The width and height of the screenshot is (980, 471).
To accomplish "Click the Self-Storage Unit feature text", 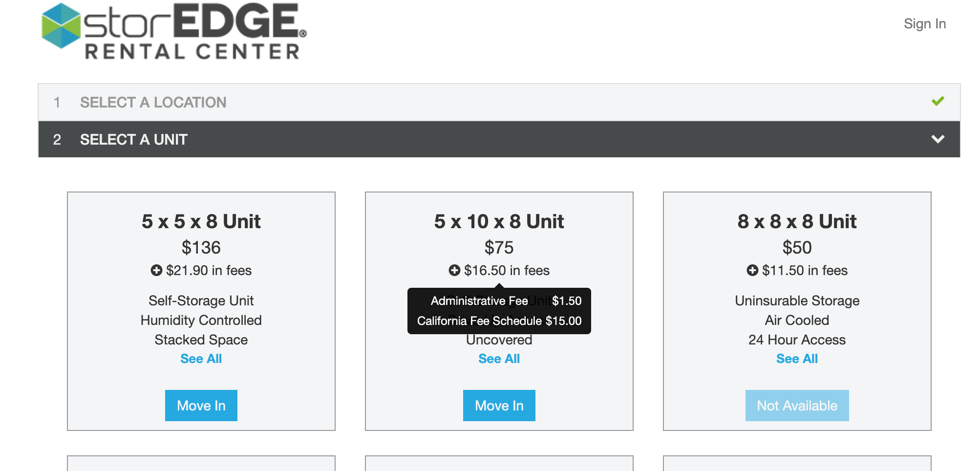I will 201,300.
